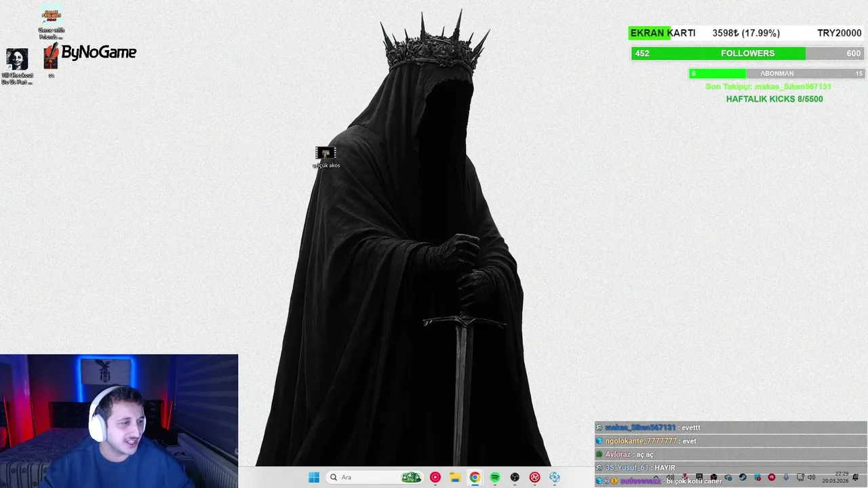Open the volume speaker tray icon near clock
This screenshot has height=488, width=868.
tap(811, 477)
